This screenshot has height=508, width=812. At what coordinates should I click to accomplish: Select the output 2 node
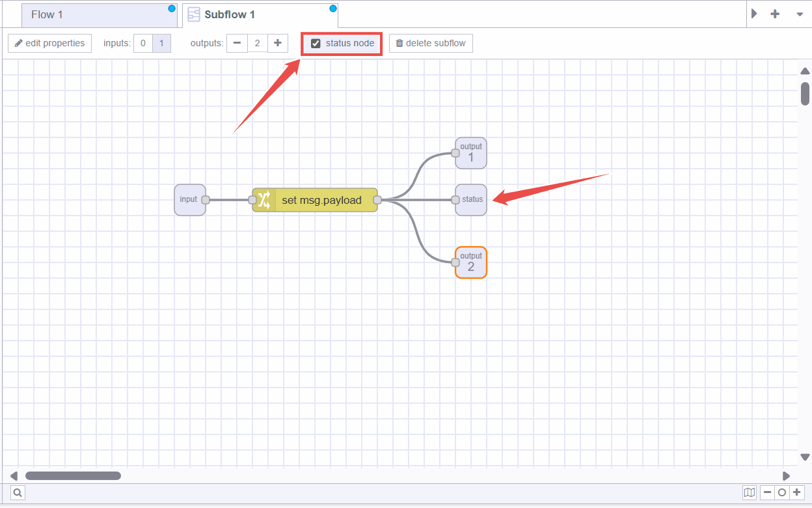[x=470, y=262]
